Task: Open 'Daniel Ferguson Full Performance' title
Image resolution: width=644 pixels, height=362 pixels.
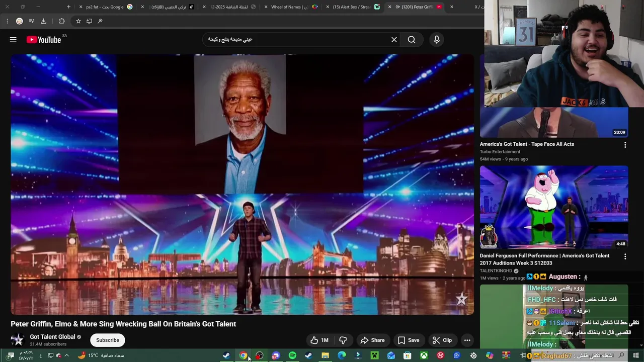Action: point(544,259)
